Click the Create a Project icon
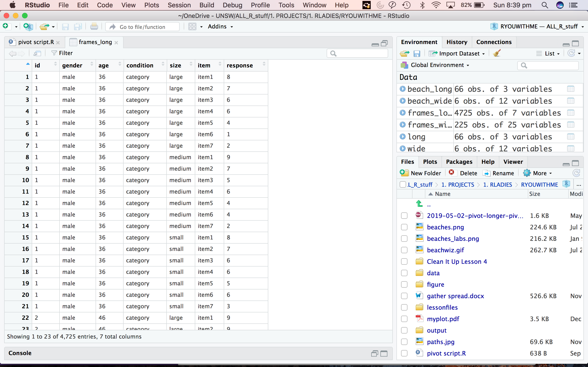Image resolution: width=588 pixels, height=367 pixels. (x=28, y=26)
